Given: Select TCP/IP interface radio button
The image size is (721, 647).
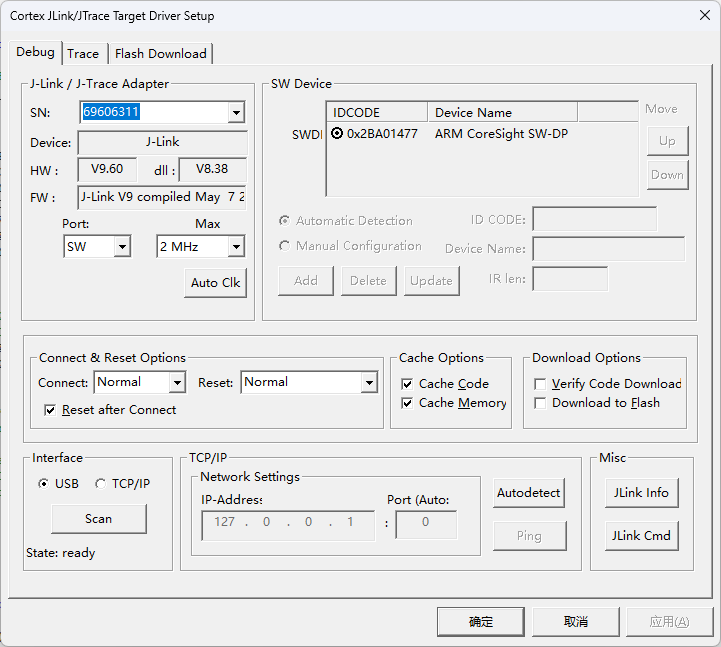Looking at the screenshot, I should click(100, 484).
